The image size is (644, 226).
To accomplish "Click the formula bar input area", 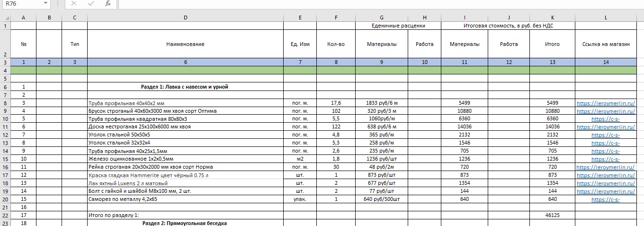I will click(x=381, y=4).
